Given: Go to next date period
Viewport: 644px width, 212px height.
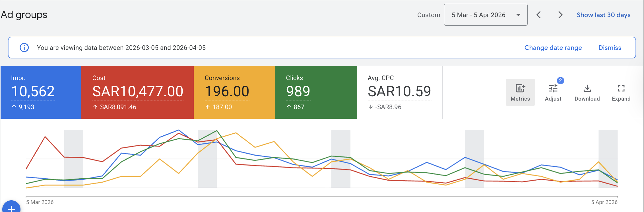Looking at the screenshot, I should tap(560, 15).
